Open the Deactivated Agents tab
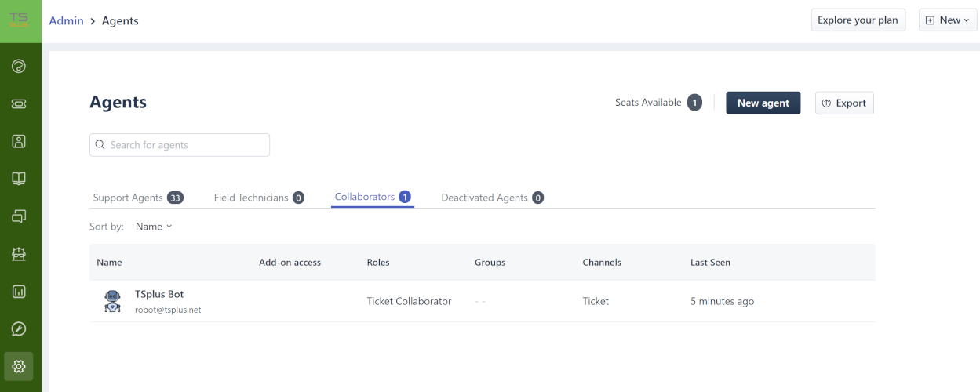 point(492,198)
